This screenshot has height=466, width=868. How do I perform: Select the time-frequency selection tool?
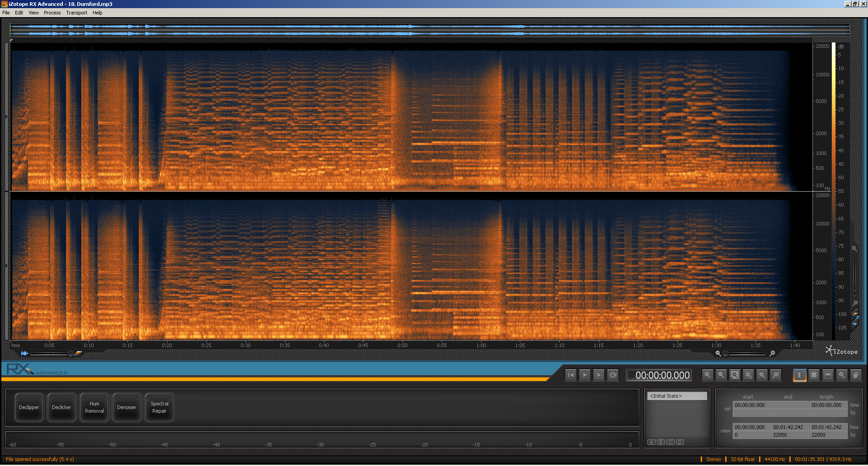tap(813, 375)
